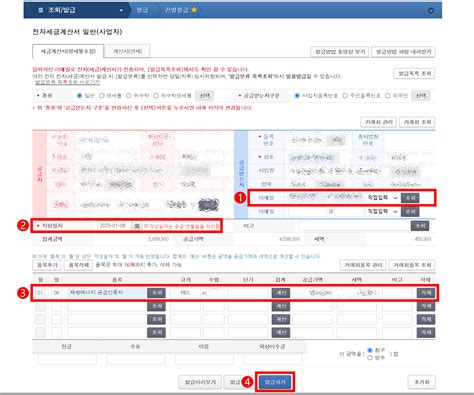Click 발급방법 파일 내려받기 button
The width and height of the screenshot is (474, 395).
click(x=403, y=52)
